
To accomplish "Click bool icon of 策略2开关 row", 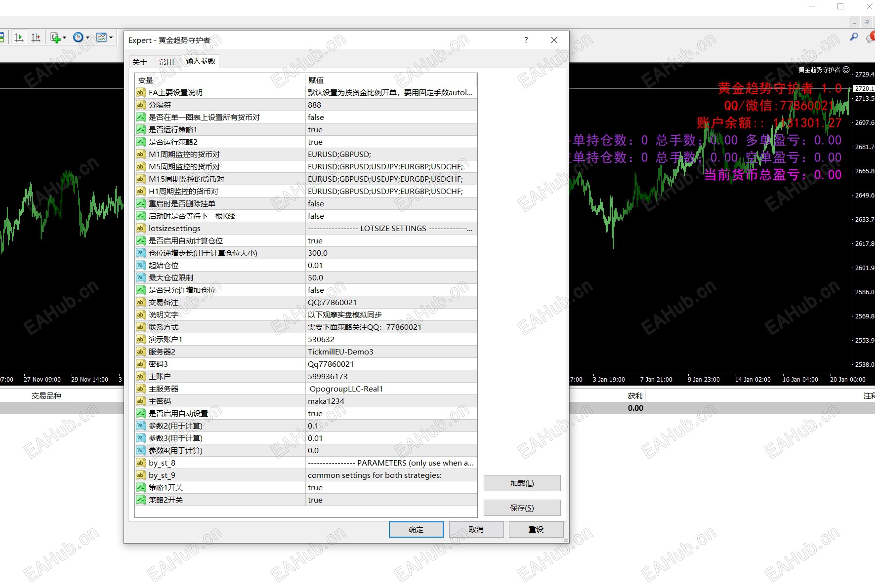I will 141,500.
